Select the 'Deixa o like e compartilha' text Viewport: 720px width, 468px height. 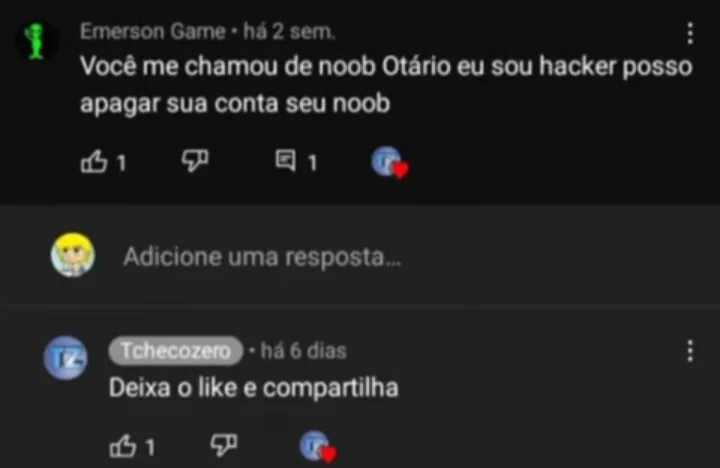253,388
